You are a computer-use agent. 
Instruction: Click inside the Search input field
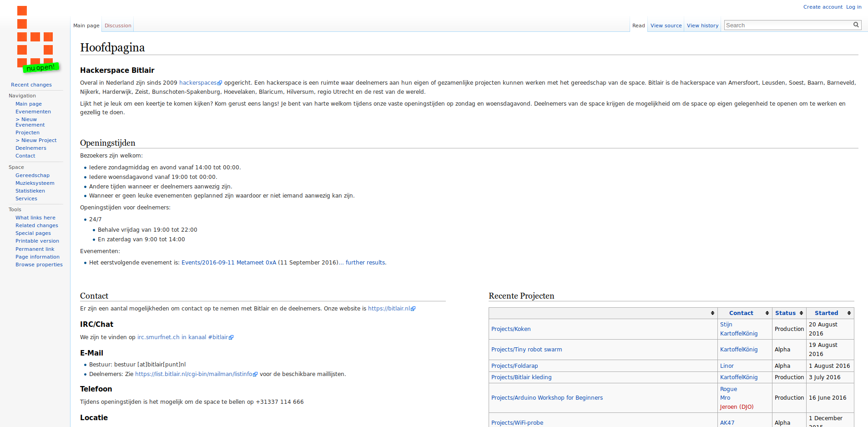(787, 25)
